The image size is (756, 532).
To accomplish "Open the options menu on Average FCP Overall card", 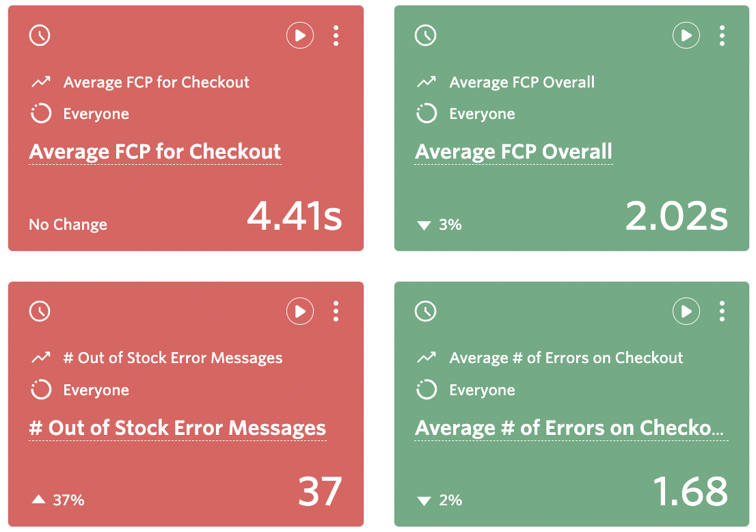I will coord(723,36).
